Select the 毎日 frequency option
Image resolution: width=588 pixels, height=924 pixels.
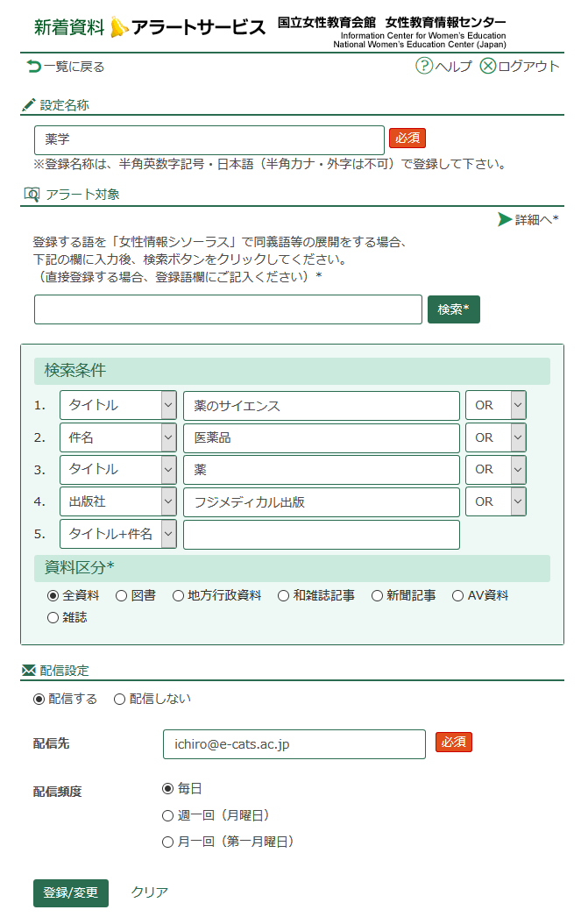[168, 788]
